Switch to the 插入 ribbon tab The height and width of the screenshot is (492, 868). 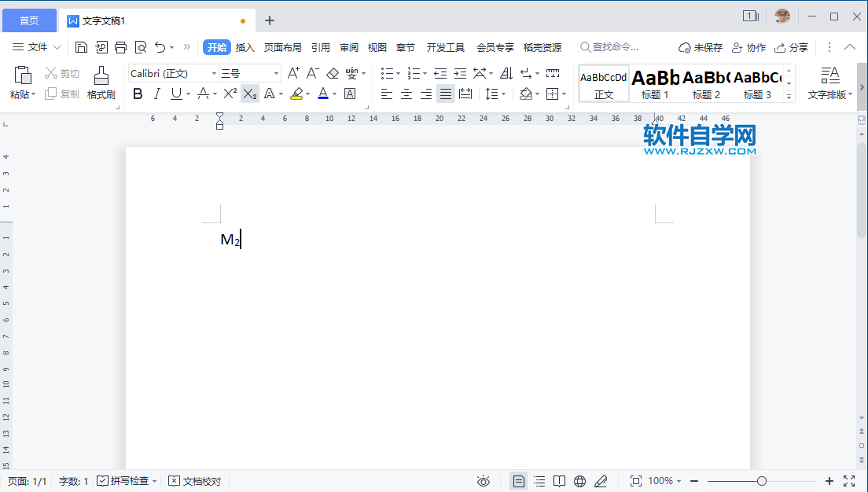pyautogui.click(x=245, y=47)
